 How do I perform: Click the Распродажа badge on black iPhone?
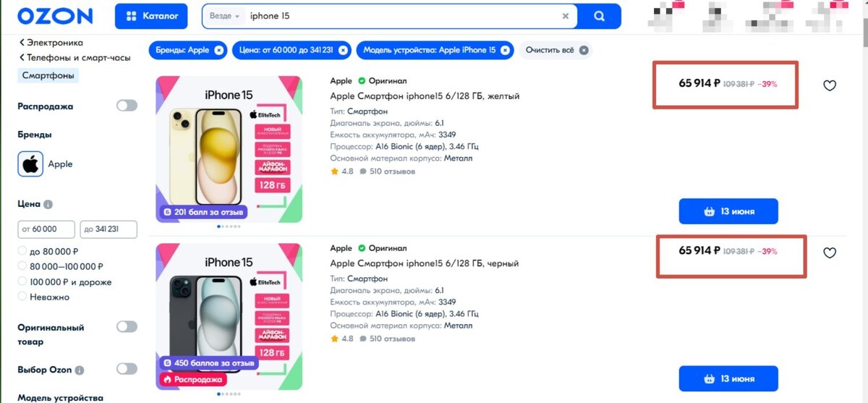pyautogui.click(x=192, y=379)
